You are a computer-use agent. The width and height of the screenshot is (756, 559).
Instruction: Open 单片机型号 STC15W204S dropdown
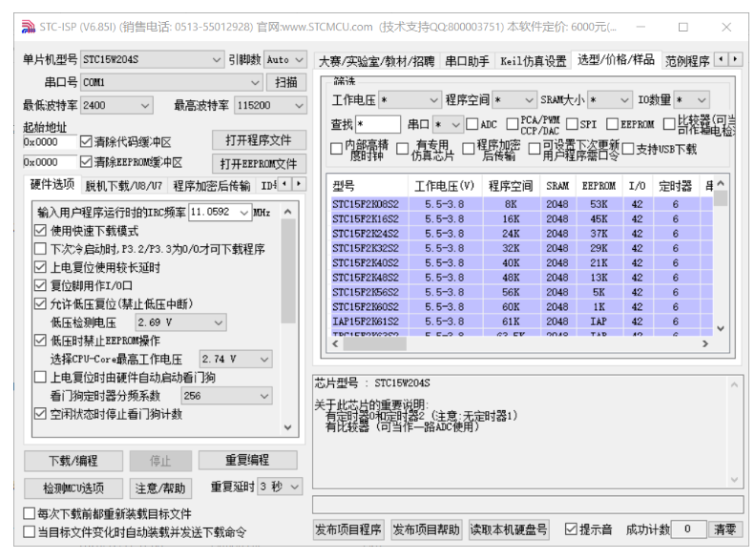pyautogui.click(x=153, y=60)
